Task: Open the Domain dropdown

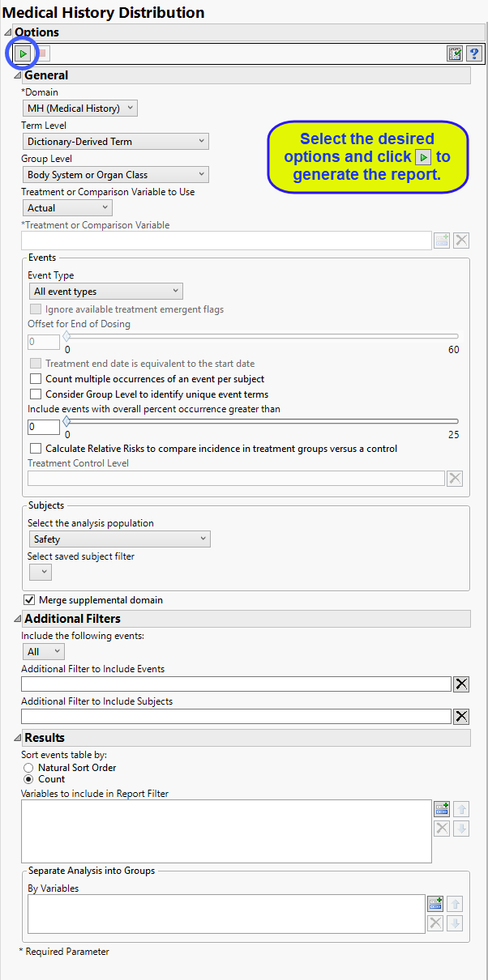Action: 79,109
